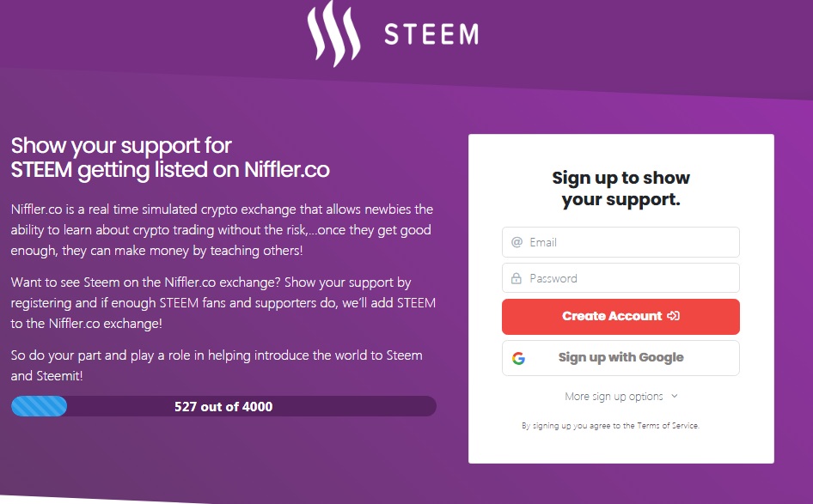Click the Niffler.co is a real time paragraph
The width and height of the screenshot is (813, 504).
(x=222, y=230)
